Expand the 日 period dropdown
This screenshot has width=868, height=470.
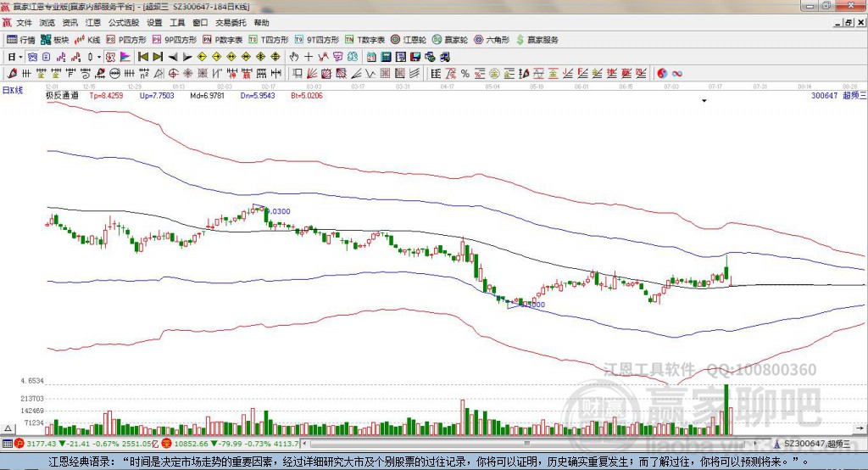click(x=20, y=57)
